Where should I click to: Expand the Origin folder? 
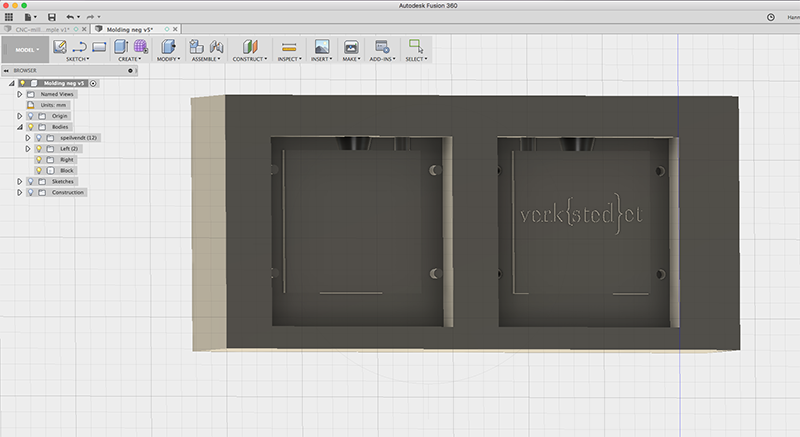pos(19,116)
